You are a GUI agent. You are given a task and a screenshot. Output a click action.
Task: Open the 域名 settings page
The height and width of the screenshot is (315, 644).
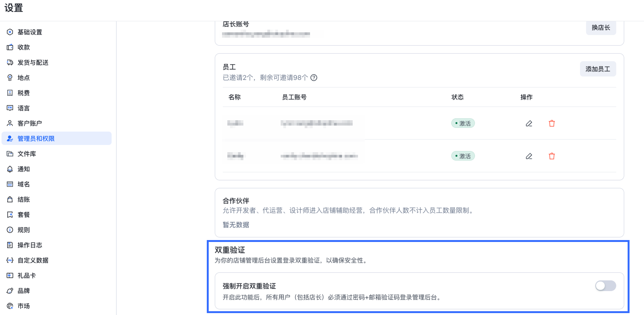click(56, 184)
